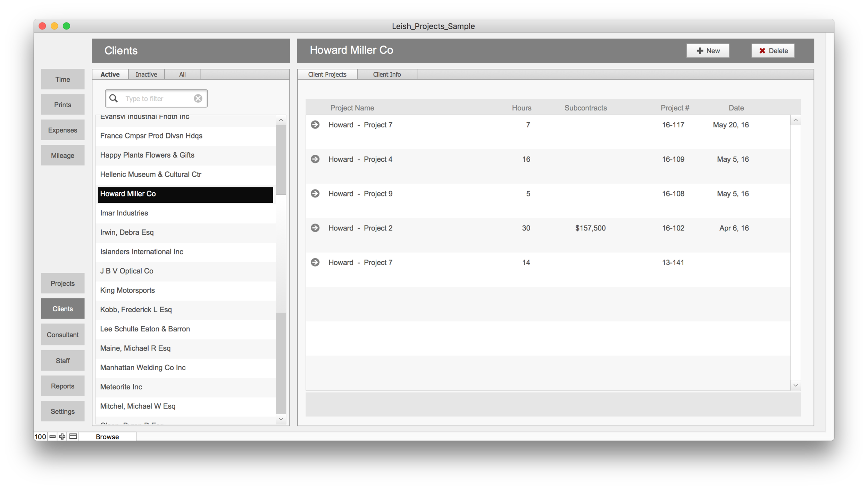868x489 pixels.
Task: Open arrow icon for project 16-102
Action: point(315,228)
